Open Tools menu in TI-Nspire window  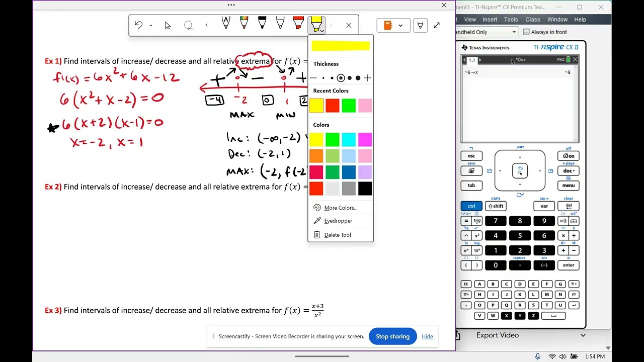511,20
